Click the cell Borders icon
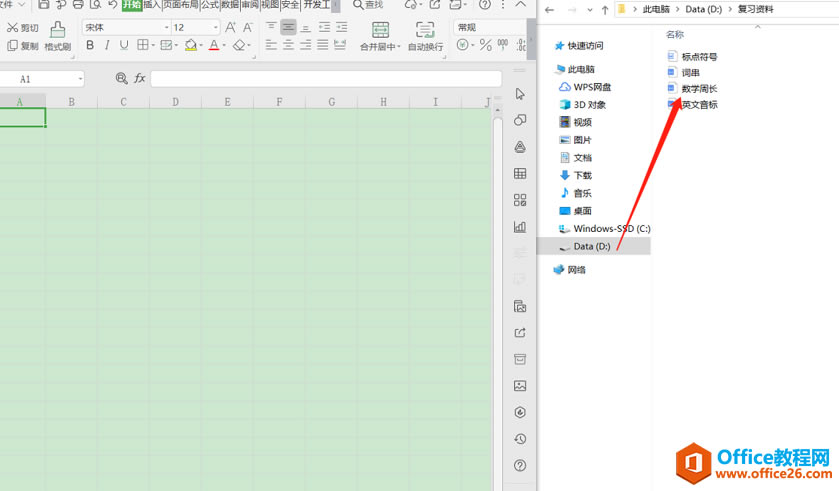The width and height of the screenshot is (839, 491). [142, 45]
